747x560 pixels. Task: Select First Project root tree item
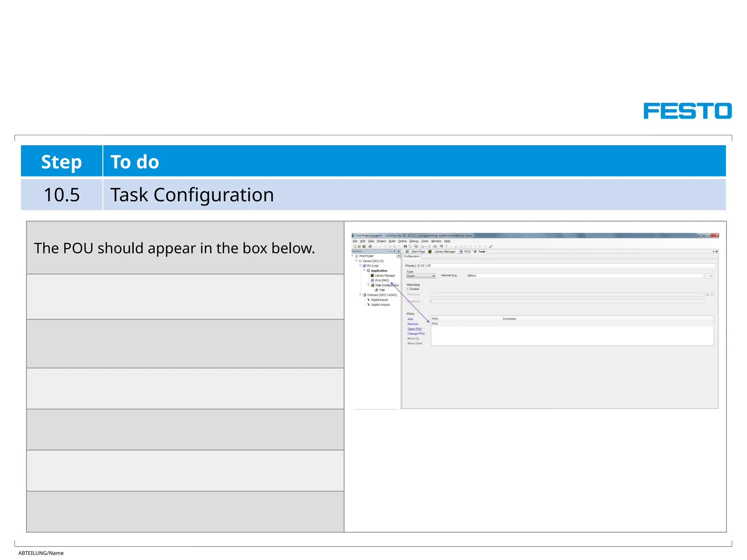click(366, 256)
